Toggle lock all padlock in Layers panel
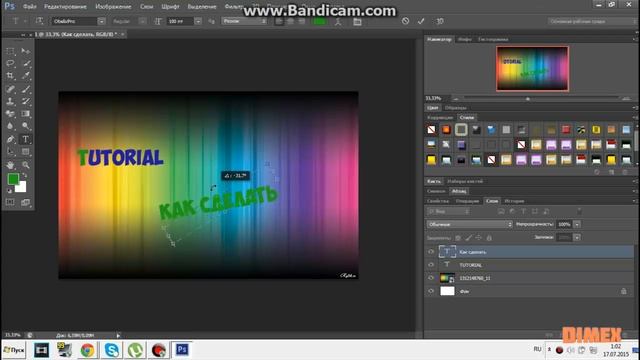 (489, 238)
